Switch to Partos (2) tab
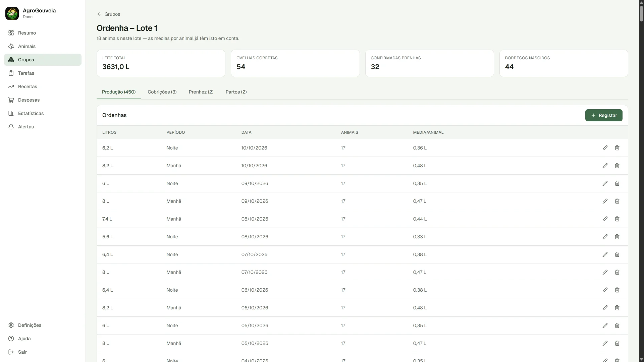Screen dimensions: 644x362 tap(236, 92)
